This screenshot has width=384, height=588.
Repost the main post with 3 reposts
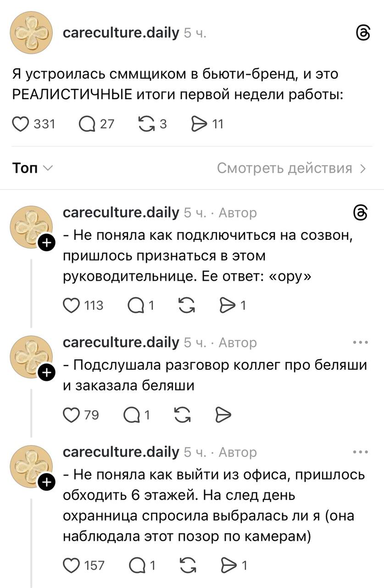tap(147, 124)
